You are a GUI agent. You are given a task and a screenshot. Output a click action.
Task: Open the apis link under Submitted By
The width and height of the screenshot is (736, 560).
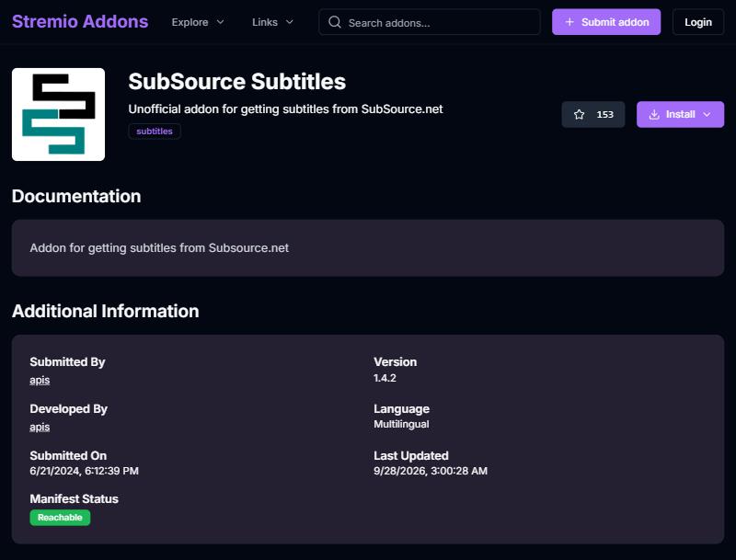coord(40,380)
